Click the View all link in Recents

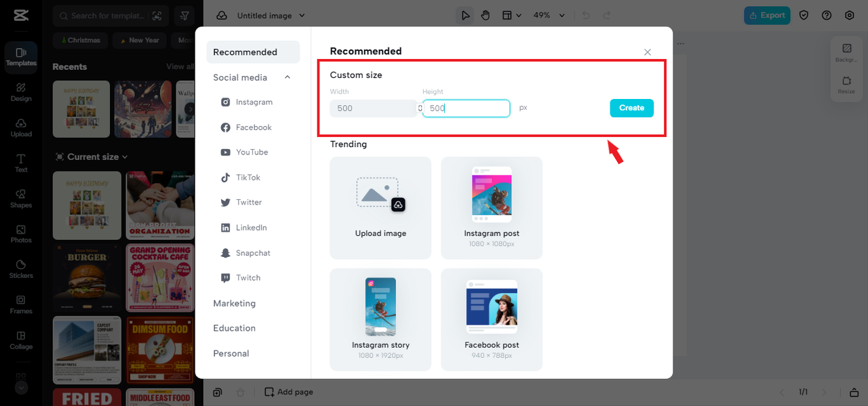click(x=180, y=66)
